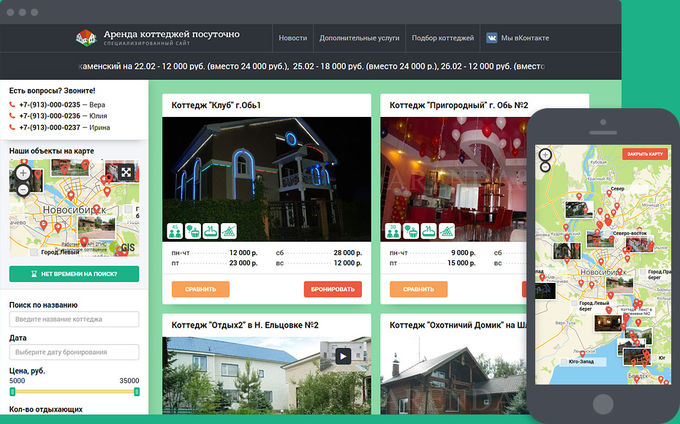Open the booking date picker field
Viewport: 680px width, 424px height.
point(74,352)
